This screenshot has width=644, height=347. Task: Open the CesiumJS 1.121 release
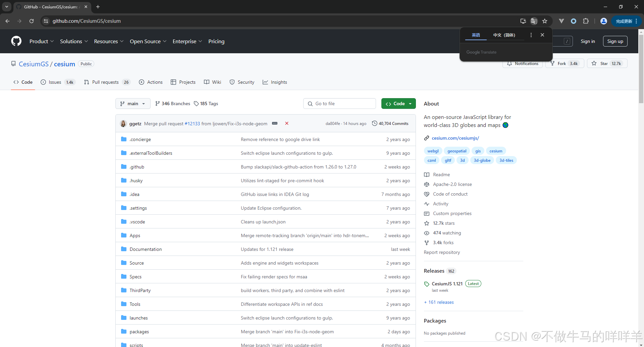[x=447, y=284]
